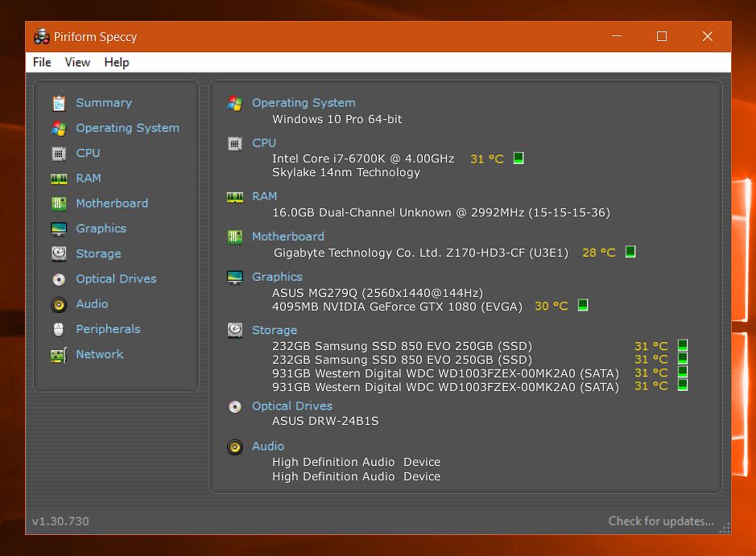Click 'Skylake 14nm Technology' text

pos(346,172)
